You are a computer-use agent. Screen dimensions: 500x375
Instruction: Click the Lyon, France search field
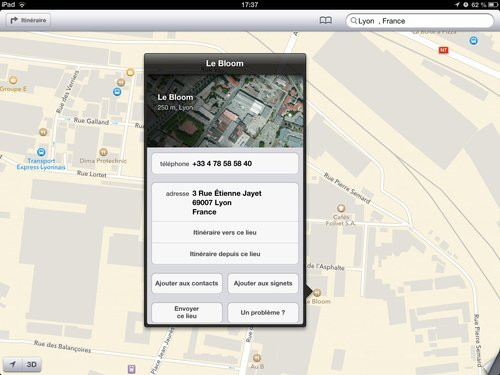420,21
